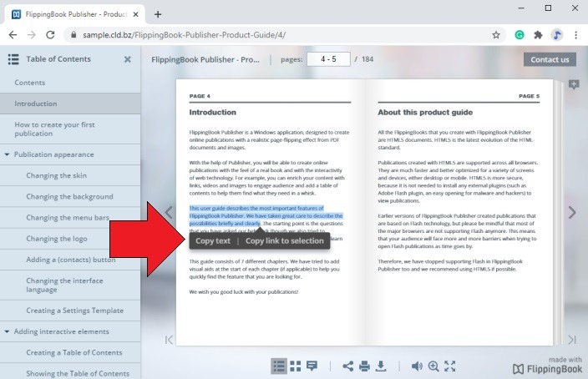The height and width of the screenshot is (379, 588).
Task: Click About this product guide heading
Action: [425, 112]
